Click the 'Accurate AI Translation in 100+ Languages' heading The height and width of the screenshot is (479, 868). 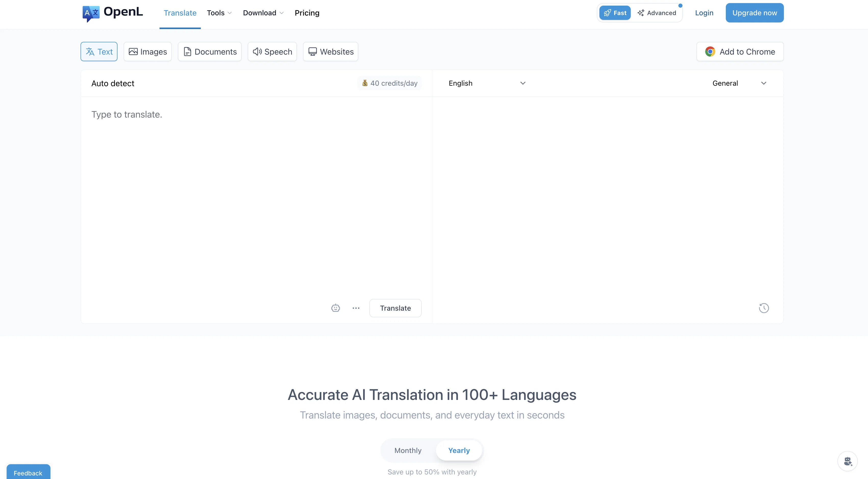432,395
